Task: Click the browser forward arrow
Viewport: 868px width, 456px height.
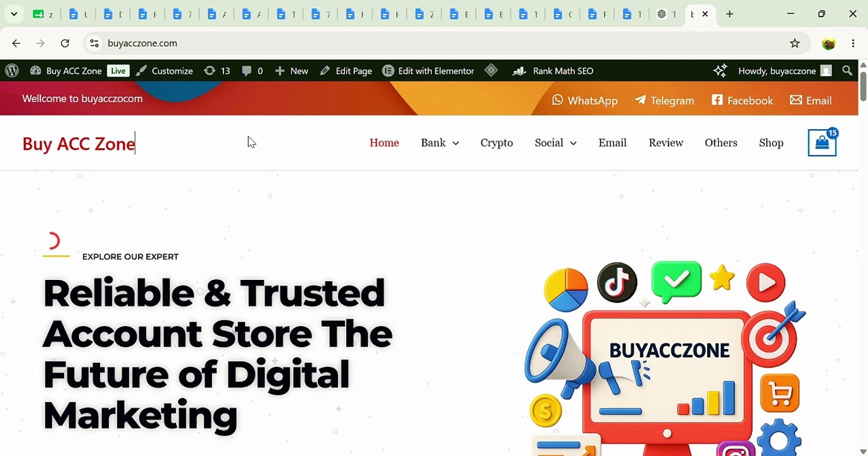Action: [x=41, y=43]
